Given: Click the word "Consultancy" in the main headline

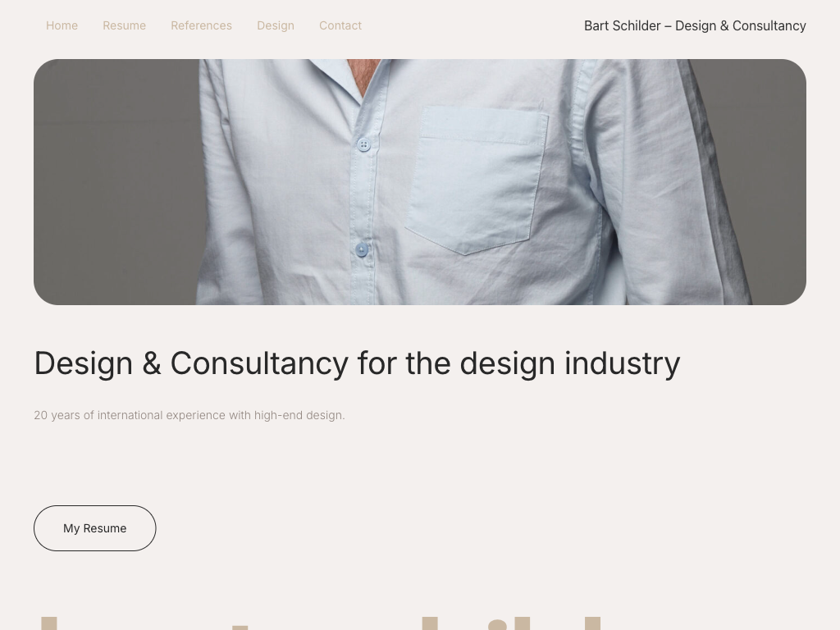Looking at the screenshot, I should tap(259, 363).
